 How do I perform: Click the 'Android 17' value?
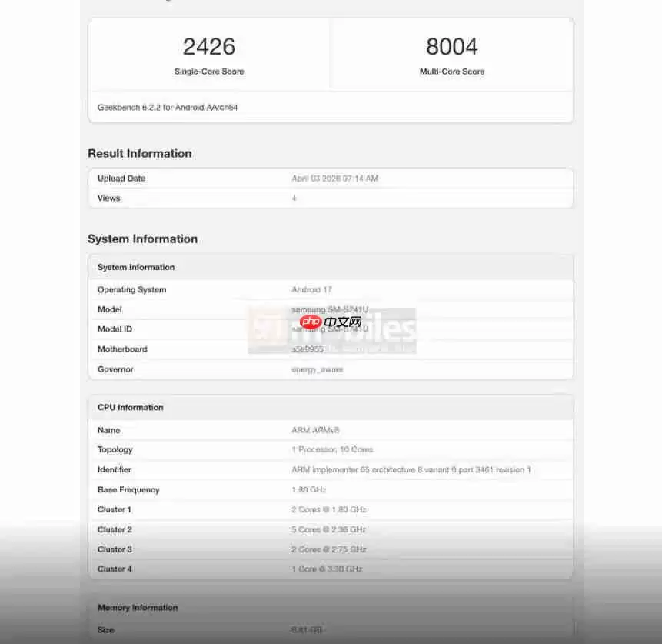click(x=311, y=290)
